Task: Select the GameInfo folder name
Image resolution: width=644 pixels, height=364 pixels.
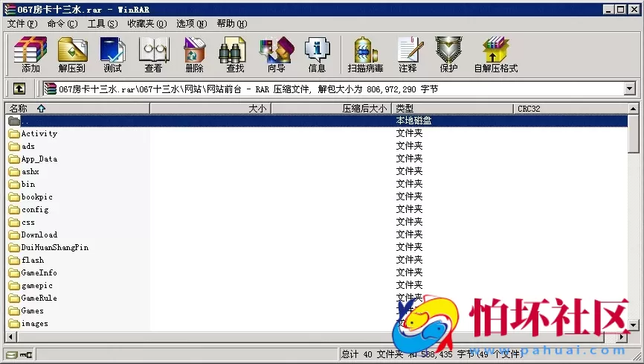Action: pyautogui.click(x=39, y=272)
